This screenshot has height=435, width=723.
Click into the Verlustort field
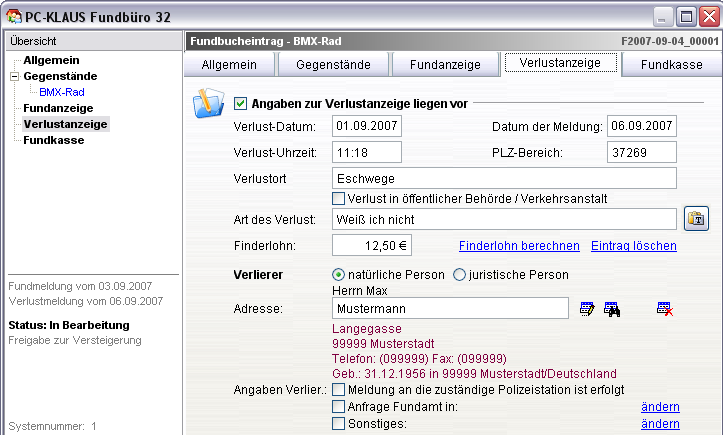point(504,178)
